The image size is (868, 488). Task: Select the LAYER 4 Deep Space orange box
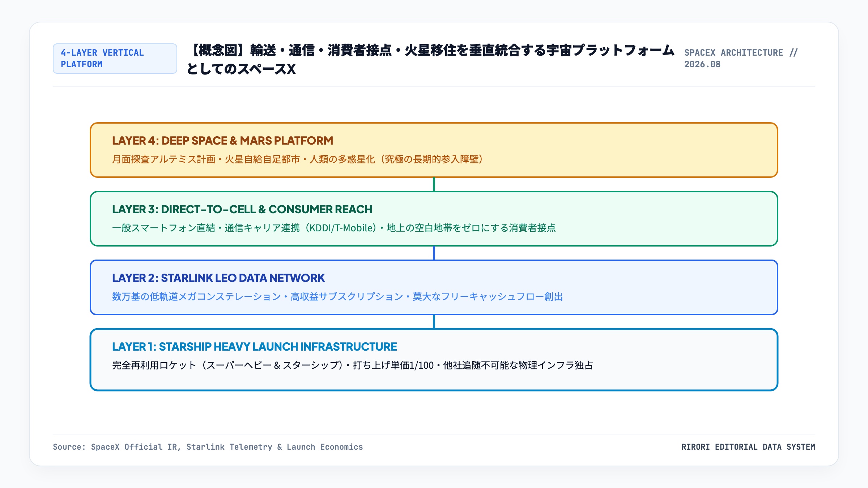434,150
